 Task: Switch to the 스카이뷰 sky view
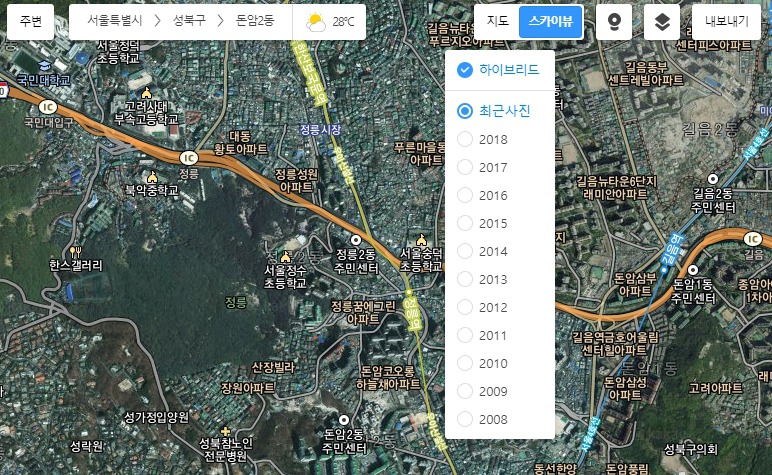point(550,21)
